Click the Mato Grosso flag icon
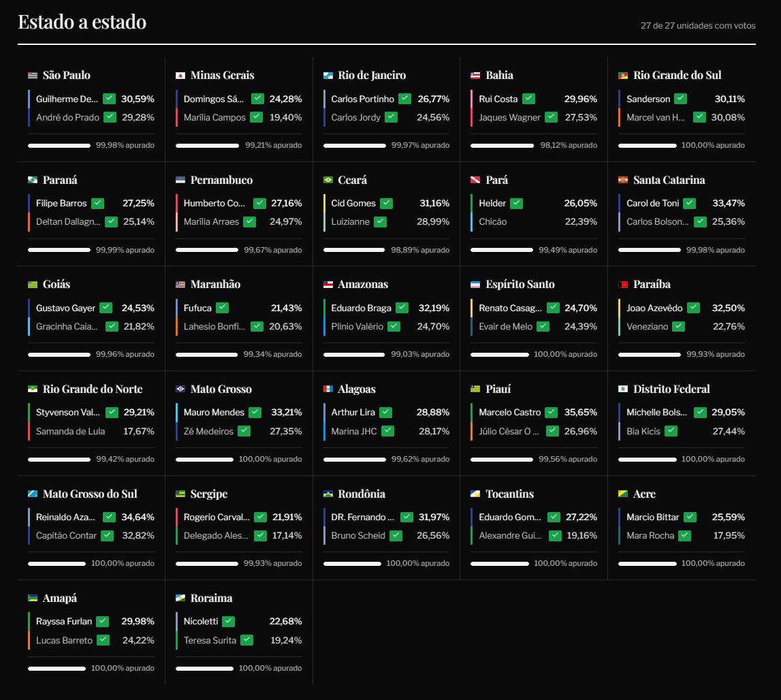 tap(180, 389)
